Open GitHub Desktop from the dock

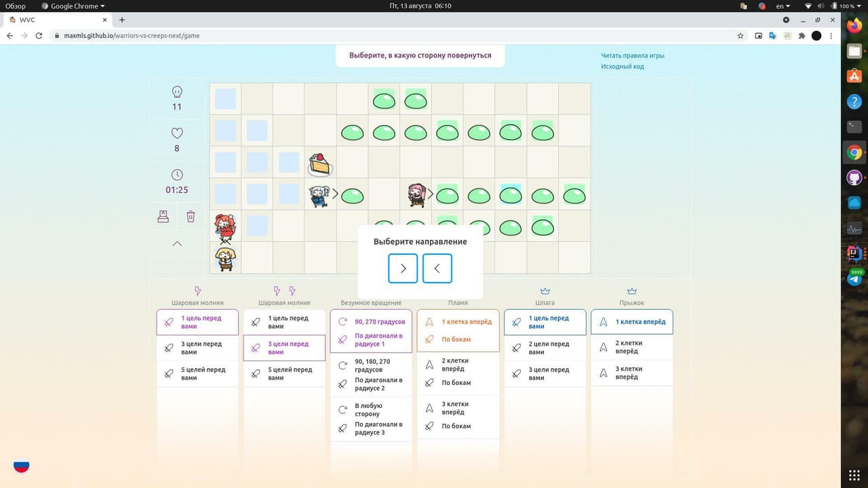coord(854,178)
